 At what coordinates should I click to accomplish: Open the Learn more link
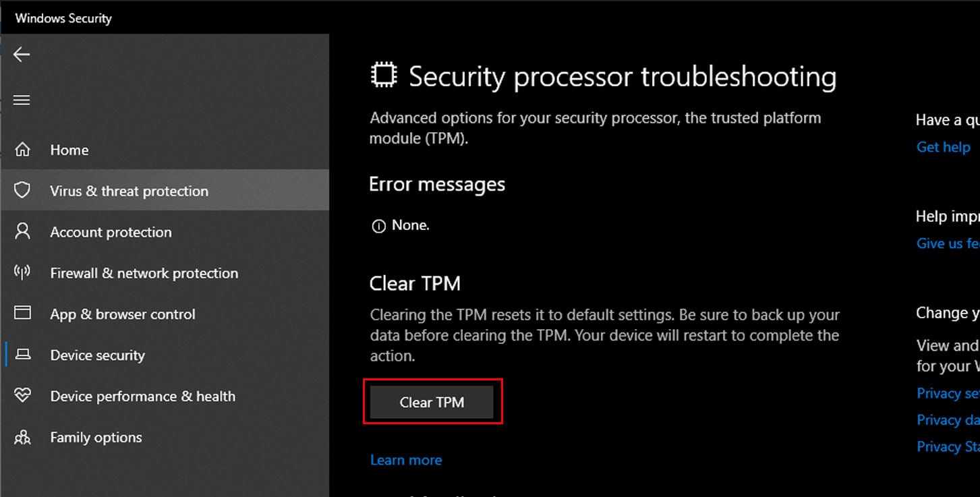406,460
